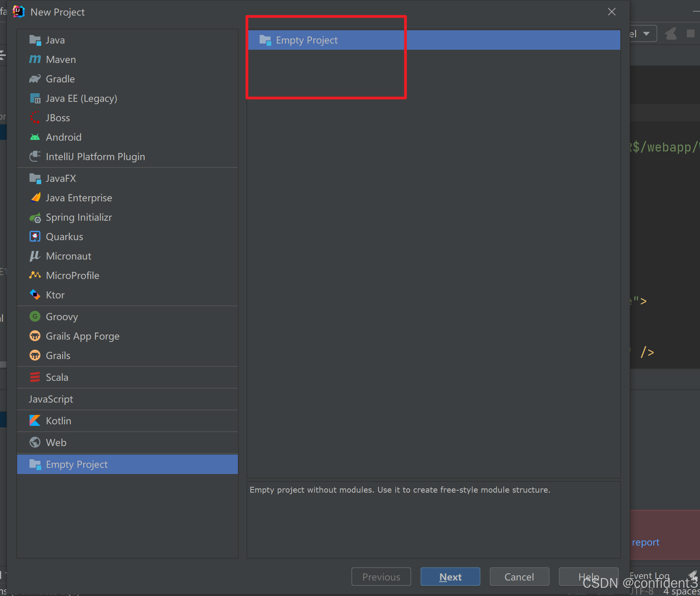This screenshot has width=700, height=596.
Task: Pick the Groovy green G icon
Action: pos(35,317)
